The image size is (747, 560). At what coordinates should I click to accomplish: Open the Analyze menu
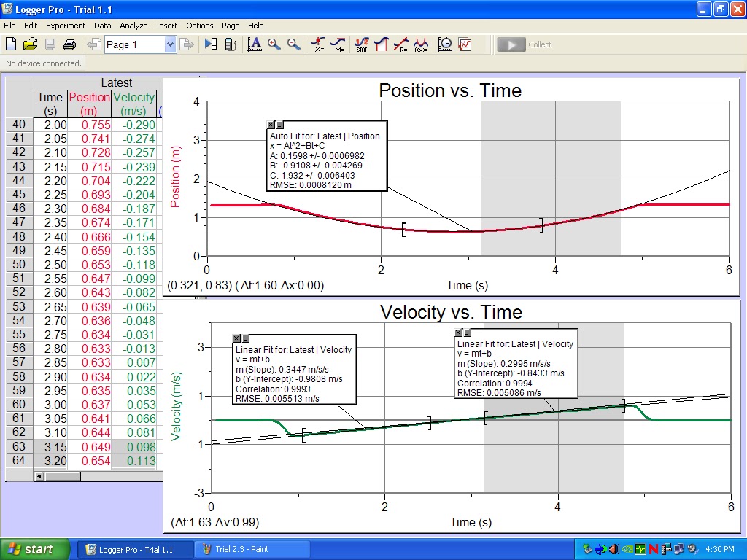133,25
